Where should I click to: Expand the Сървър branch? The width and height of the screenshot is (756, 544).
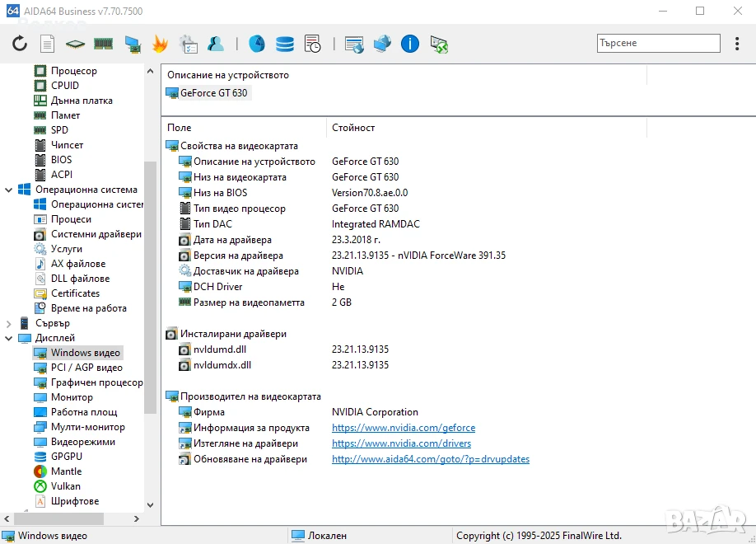coord(9,323)
